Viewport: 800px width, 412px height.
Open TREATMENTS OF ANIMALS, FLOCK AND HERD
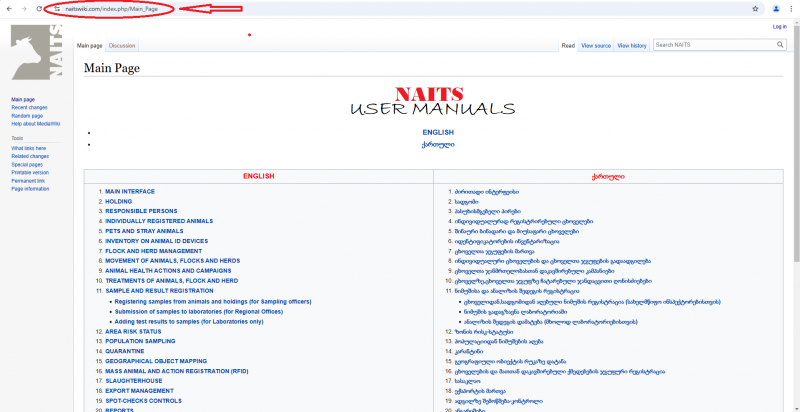[171, 280]
